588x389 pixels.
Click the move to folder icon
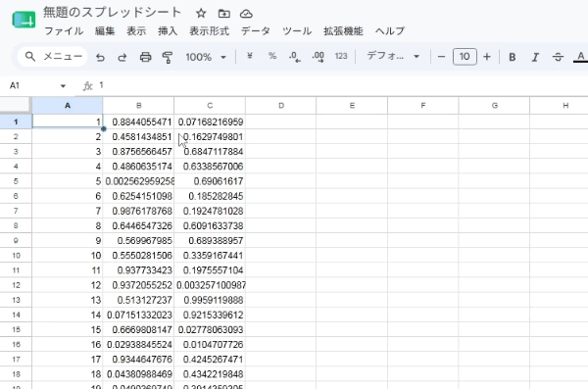[223, 14]
